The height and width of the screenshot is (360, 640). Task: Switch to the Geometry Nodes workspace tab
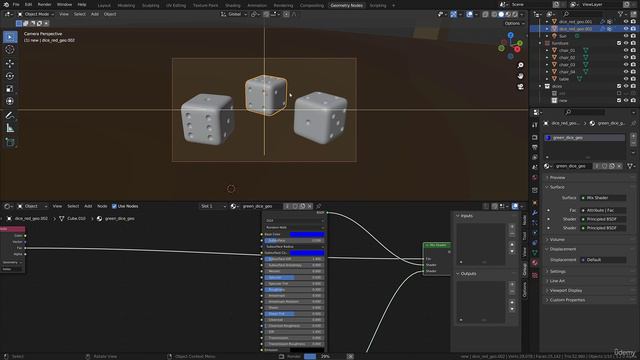(346, 5)
